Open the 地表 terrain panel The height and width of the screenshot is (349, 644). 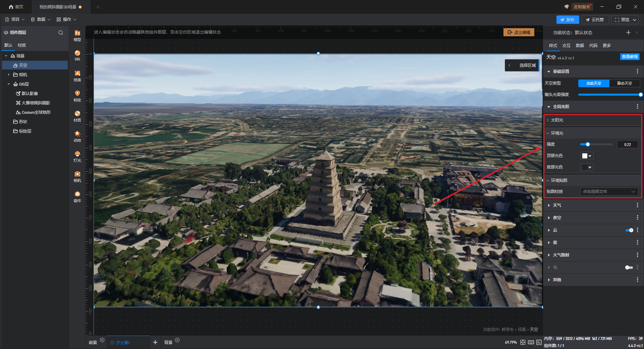click(x=77, y=76)
